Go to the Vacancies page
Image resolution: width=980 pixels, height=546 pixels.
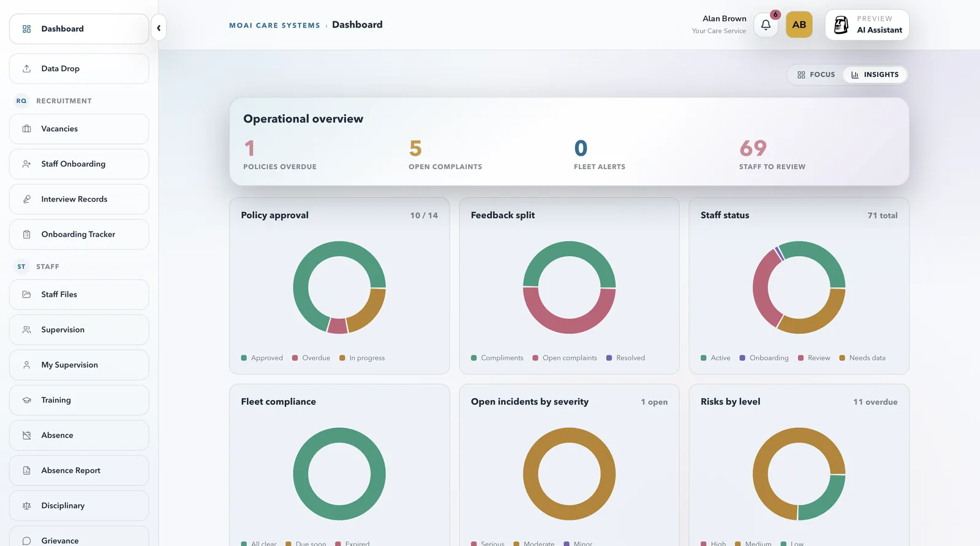(x=79, y=129)
